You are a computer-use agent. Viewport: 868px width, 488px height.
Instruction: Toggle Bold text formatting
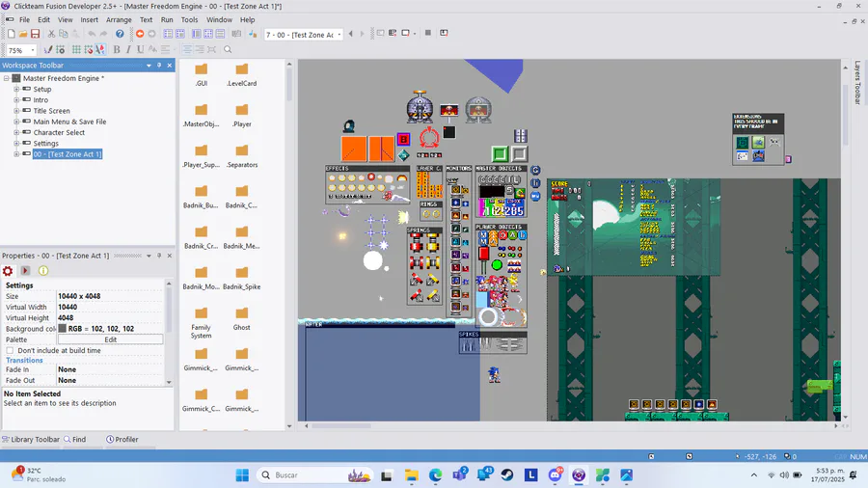(117, 50)
